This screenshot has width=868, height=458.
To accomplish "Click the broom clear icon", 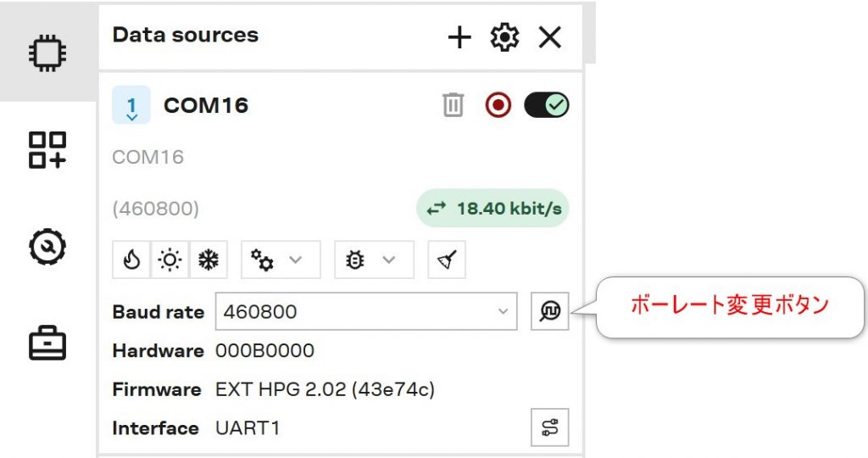I will coord(447,260).
